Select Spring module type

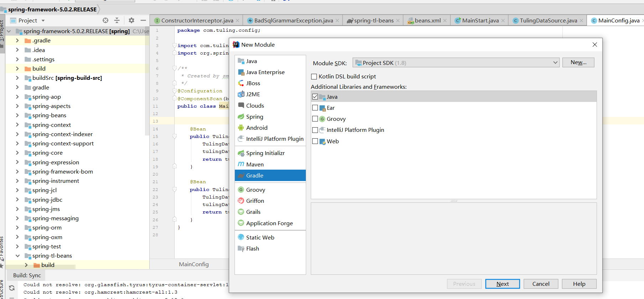click(270, 117)
